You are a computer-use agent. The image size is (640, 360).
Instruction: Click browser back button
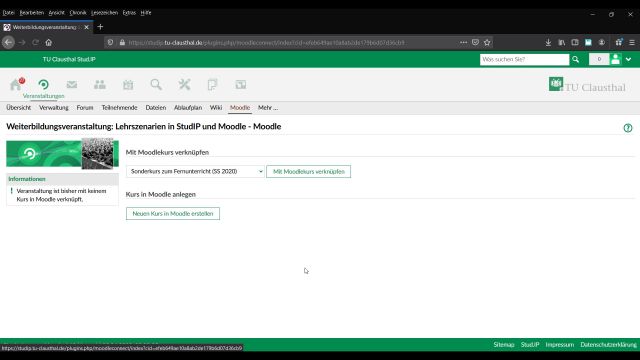[x=9, y=42]
